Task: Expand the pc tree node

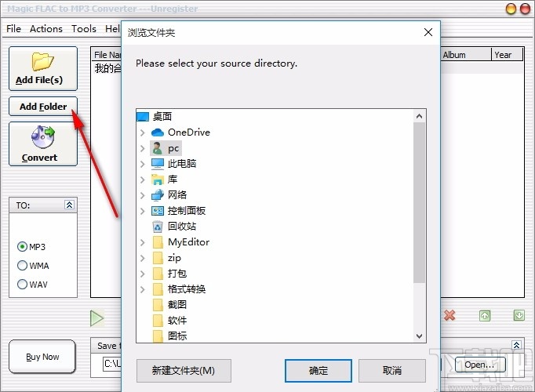Action: (x=143, y=148)
